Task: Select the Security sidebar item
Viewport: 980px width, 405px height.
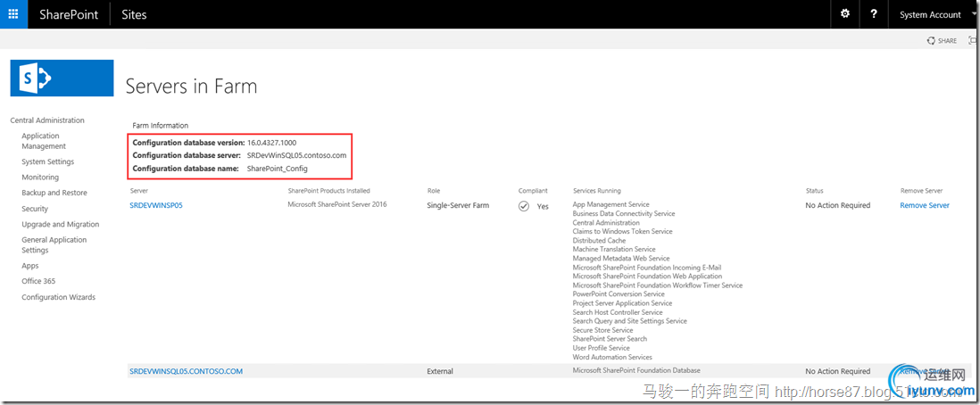Action: [x=35, y=209]
